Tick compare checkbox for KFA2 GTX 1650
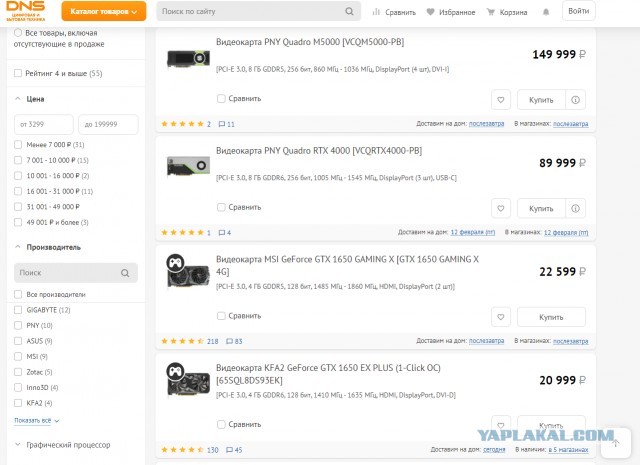Image resolution: width=640 pixels, height=465 pixels. point(221,424)
